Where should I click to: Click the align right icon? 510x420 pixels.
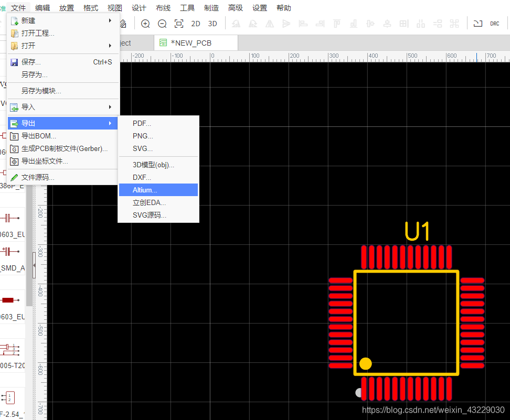tap(320, 24)
